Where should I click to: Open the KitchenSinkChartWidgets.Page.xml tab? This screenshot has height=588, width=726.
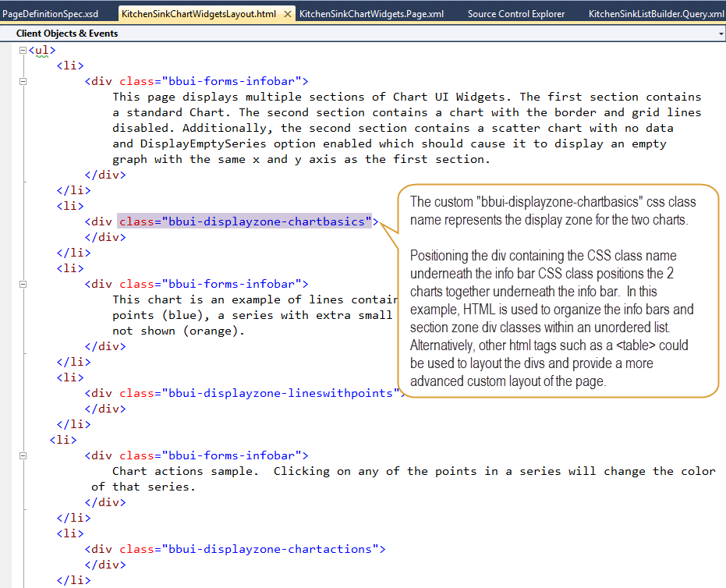(371, 14)
